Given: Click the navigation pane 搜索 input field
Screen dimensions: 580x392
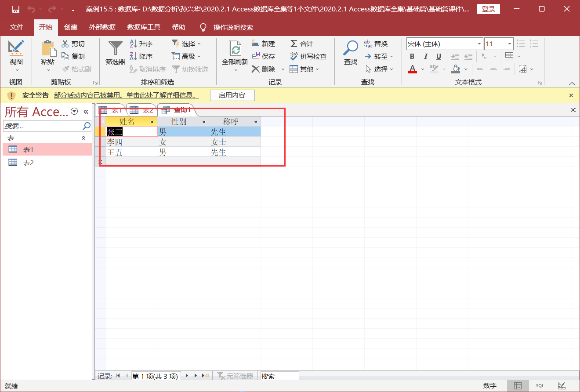Looking at the screenshot, I should point(43,126).
